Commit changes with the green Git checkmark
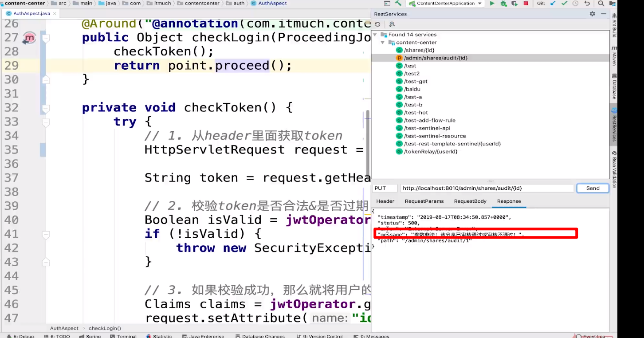This screenshot has width=644, height=338. point(564,3)
